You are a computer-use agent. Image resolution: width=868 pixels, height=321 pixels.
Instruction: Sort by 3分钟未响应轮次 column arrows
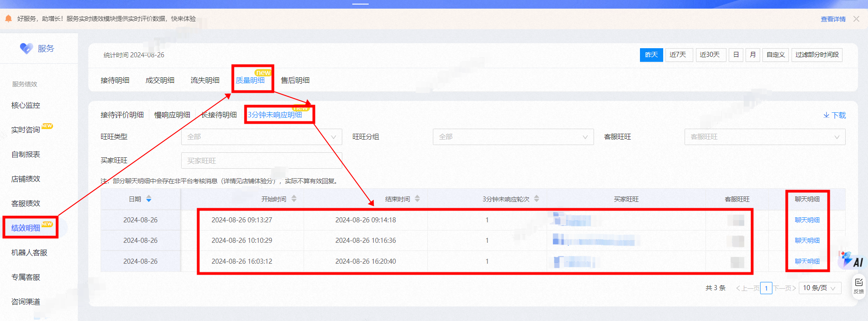click(x=537, y=199)
